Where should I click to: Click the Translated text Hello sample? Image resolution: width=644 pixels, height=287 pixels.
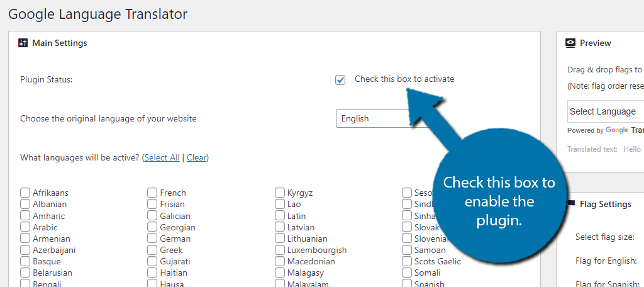click(632, 149)
